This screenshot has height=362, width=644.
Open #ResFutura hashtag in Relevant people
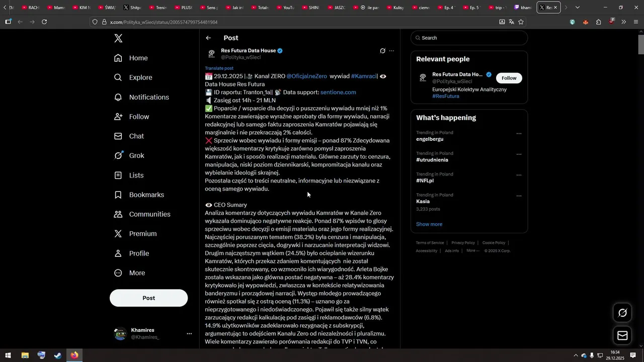pyautogui.click(x=446, y=97)
